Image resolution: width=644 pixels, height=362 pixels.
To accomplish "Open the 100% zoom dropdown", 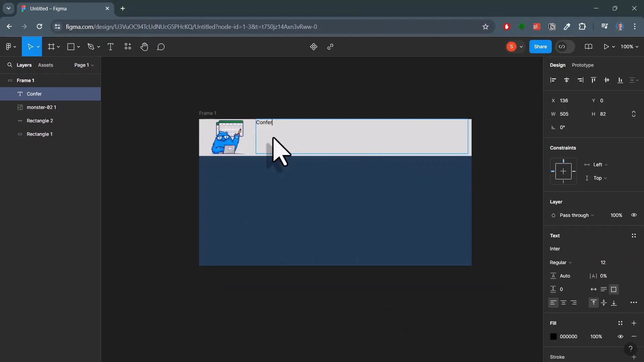I will pyautogui.click(x=629, y=47).
